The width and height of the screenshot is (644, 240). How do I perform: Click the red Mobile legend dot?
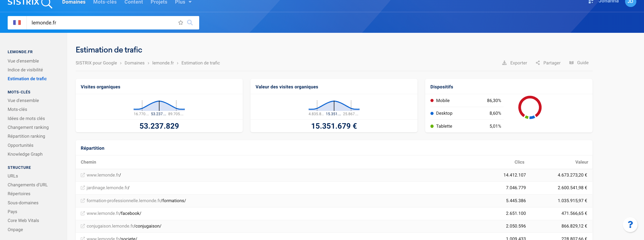[x=432, y=101]
